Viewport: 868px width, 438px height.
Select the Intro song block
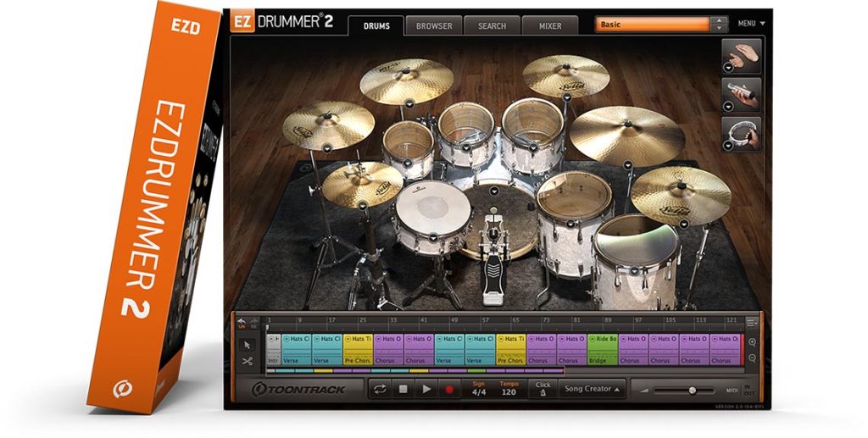point(274,349)
